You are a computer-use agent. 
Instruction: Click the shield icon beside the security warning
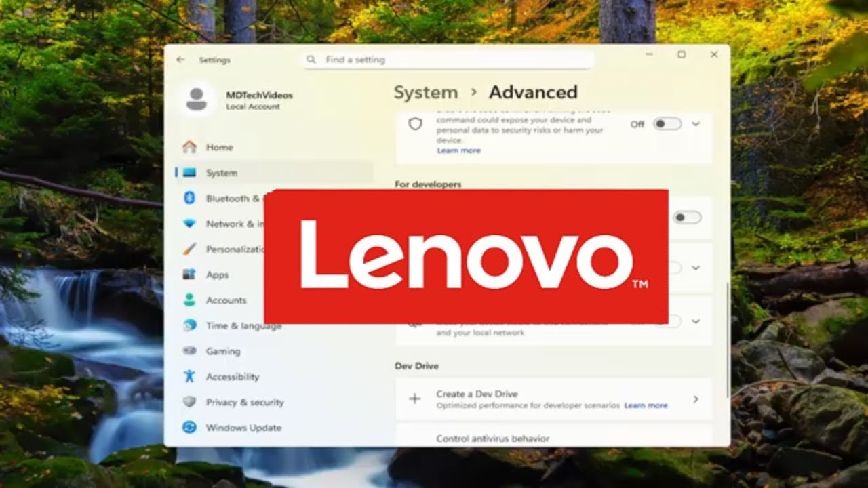tap(415, 124)
